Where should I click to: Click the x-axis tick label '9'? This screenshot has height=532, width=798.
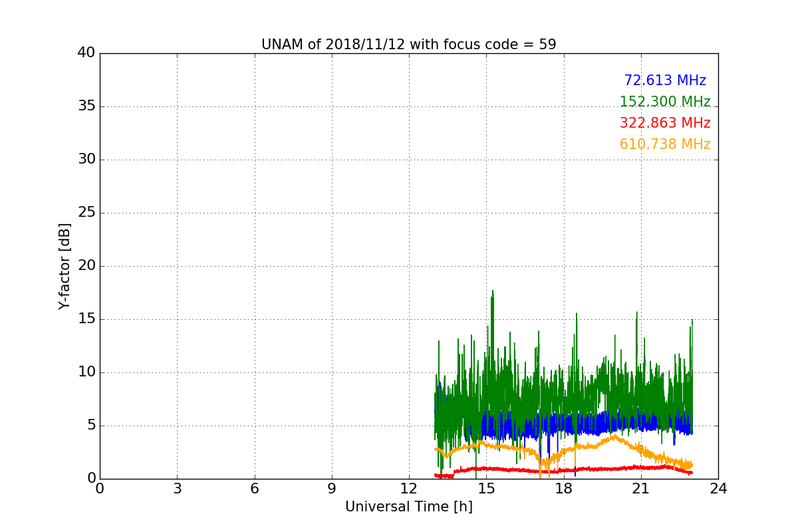332,489
